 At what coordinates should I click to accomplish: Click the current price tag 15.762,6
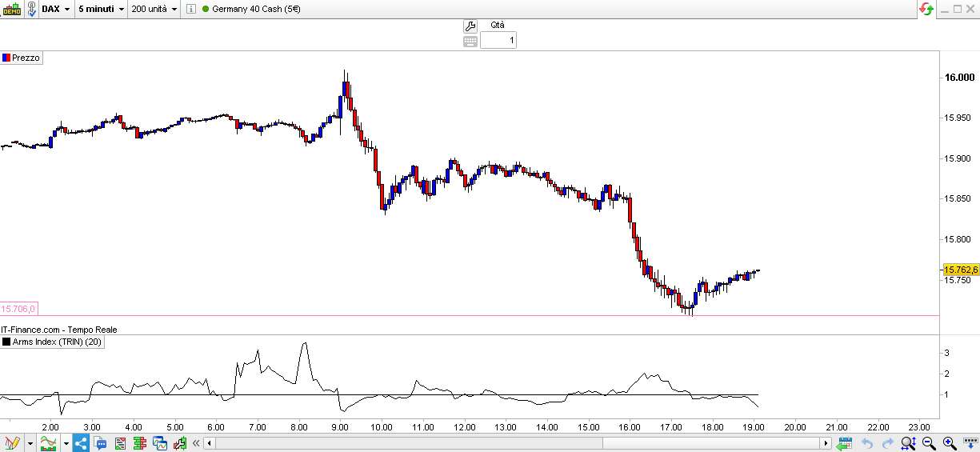pyautogui.click(x=961, y=270)
